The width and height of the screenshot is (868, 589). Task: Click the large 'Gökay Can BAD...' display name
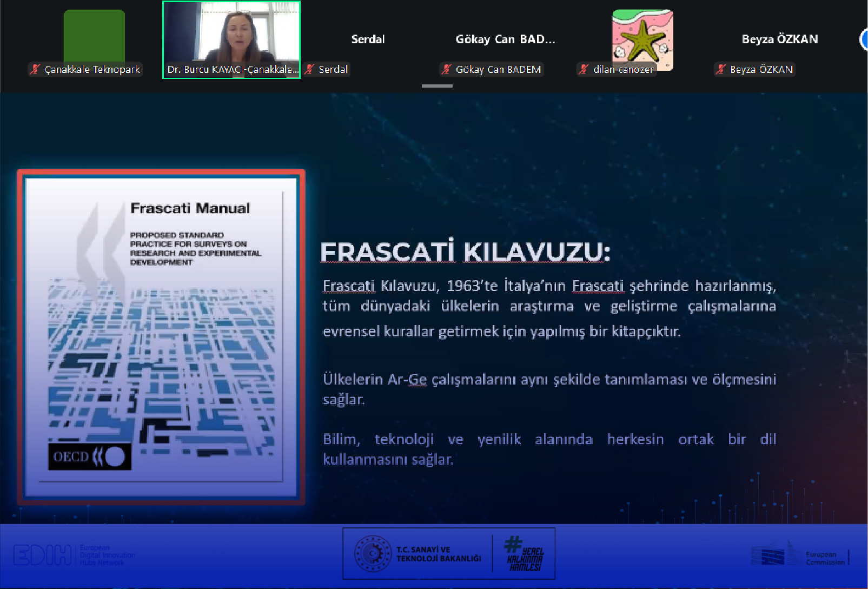tap(505, 39)
